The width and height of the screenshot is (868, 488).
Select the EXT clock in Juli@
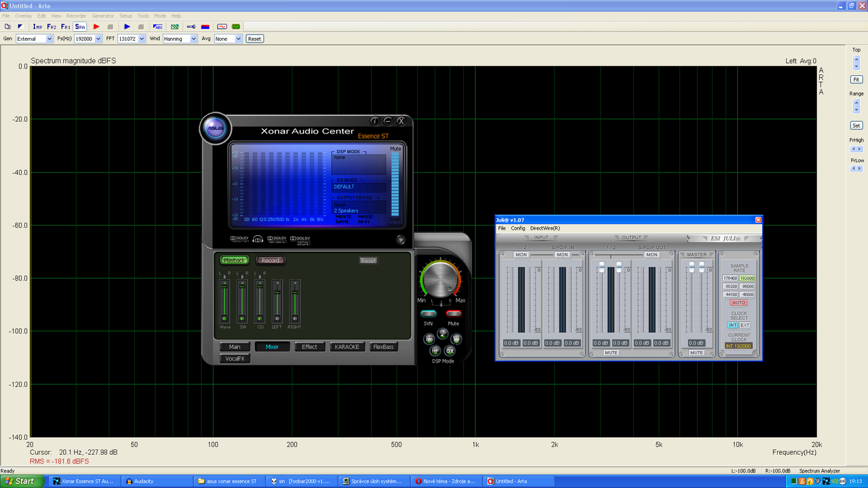click(x=745, y=325)
